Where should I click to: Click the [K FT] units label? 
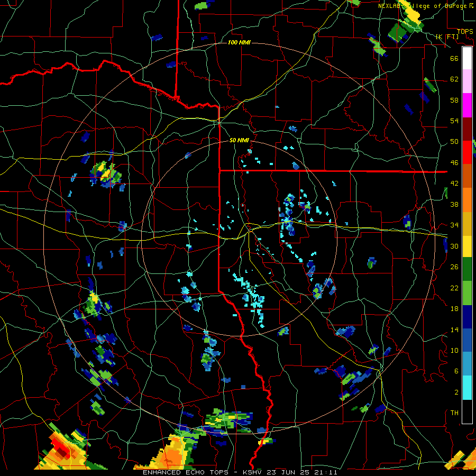coord(447,36)
